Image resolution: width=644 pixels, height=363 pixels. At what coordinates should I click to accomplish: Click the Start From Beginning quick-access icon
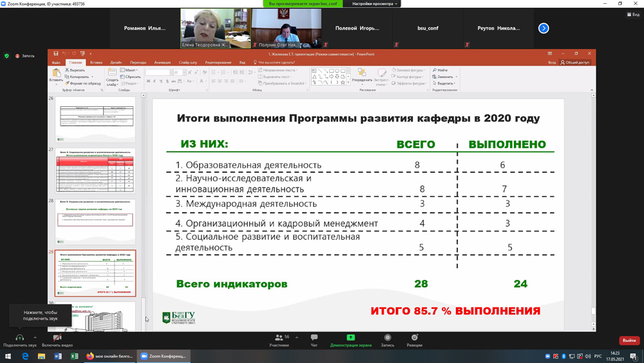click(82, 54)
